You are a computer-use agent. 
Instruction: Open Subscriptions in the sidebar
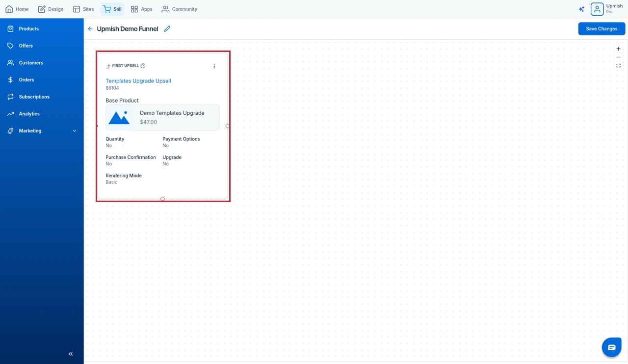tap(42, 97)
